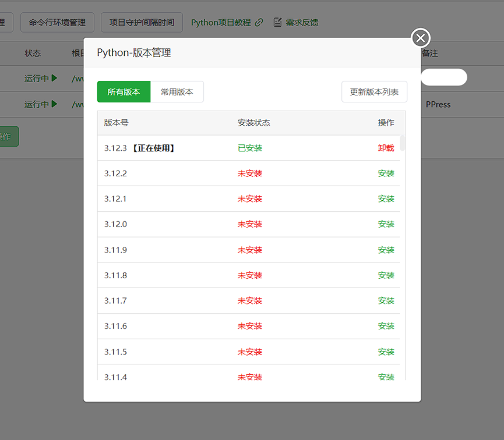This screenshot has width=504, height=440.
Task: Click PPress note in background table
Action: (x=438, y=104)
